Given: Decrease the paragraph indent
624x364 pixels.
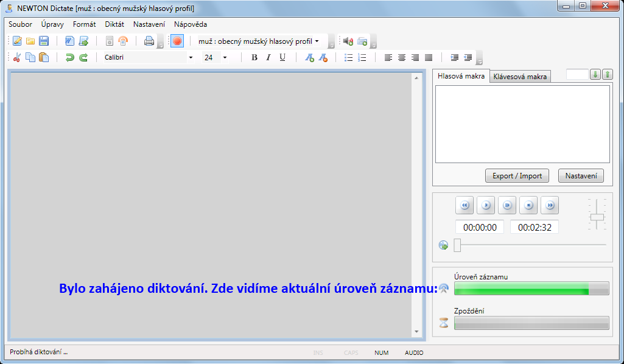Looking at the screenshot, I should [468, 58].
